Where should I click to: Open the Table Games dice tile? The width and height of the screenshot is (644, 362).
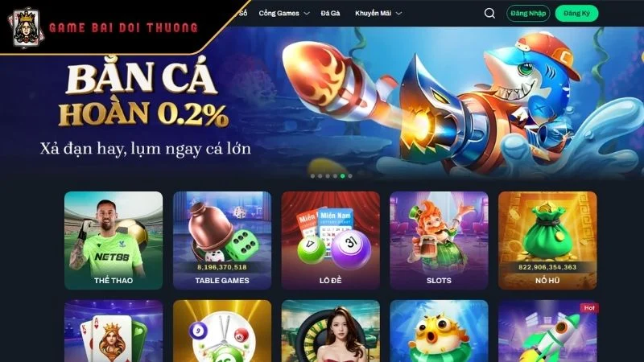pyautogui.click(x=222, y=241)
